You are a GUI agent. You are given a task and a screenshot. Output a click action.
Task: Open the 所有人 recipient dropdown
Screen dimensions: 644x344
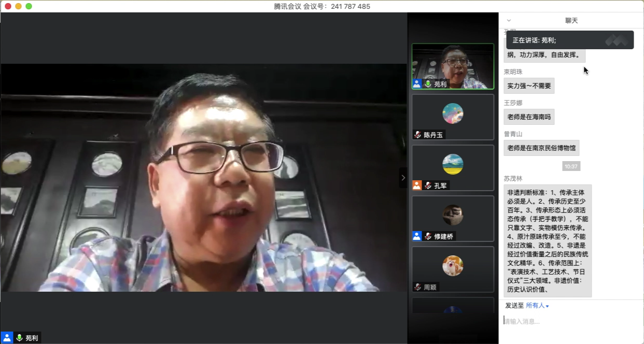coord(537,306)
